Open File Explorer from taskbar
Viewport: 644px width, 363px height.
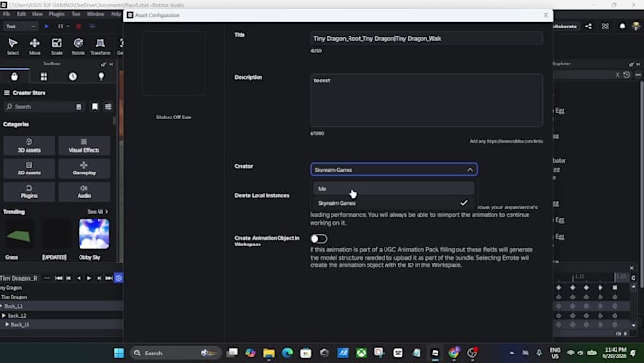pos(269,353)
